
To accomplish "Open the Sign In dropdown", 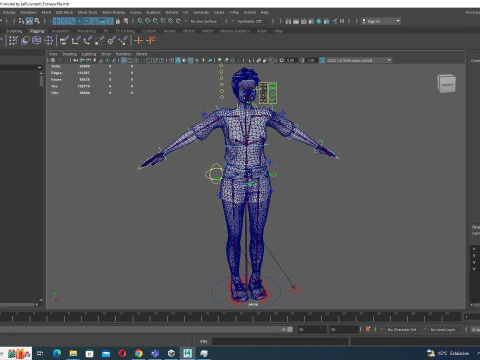I will 381,21.
